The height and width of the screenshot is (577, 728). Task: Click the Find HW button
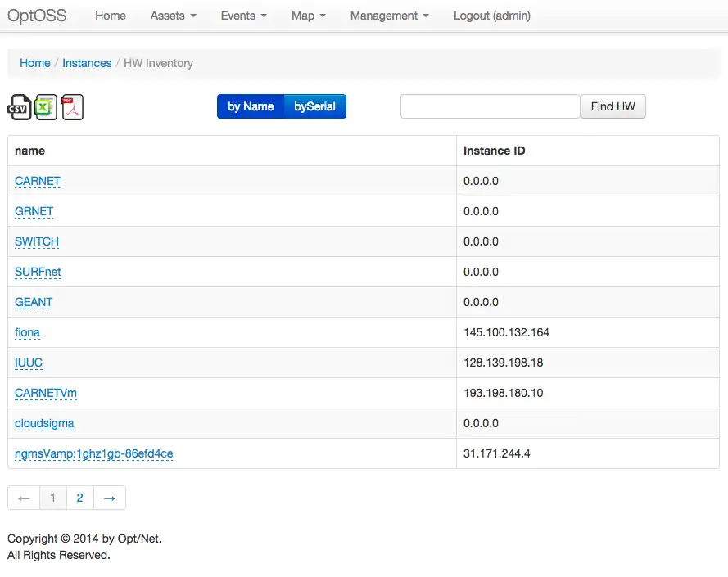click(613, 106)
